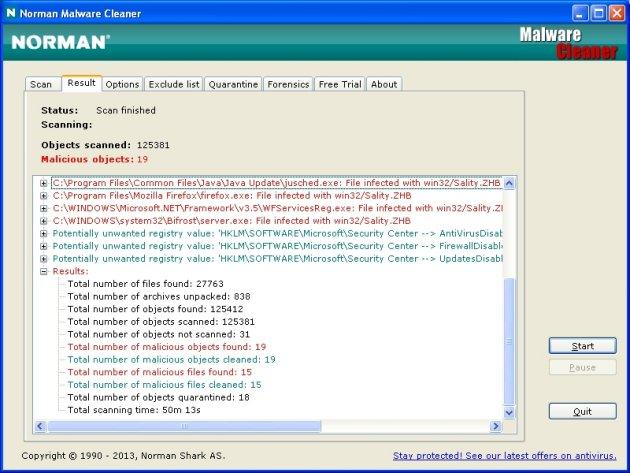Switch to the Scan tab

(x=41, y=84)
